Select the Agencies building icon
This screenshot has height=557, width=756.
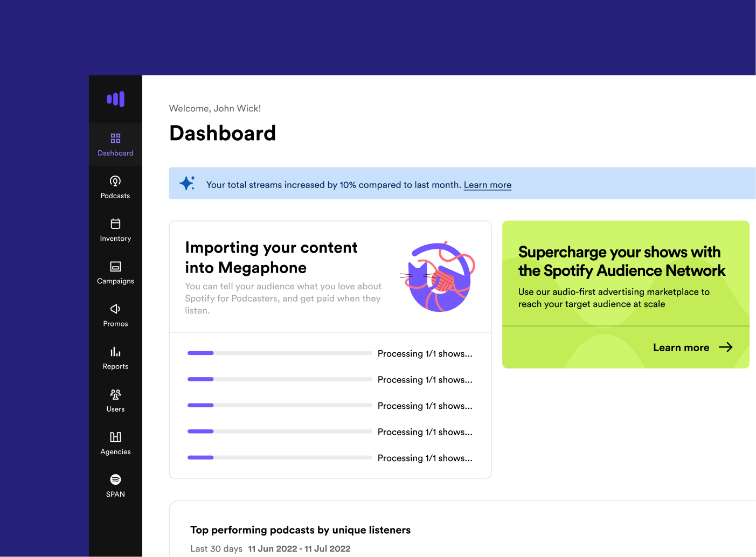(x=115, y=437)
